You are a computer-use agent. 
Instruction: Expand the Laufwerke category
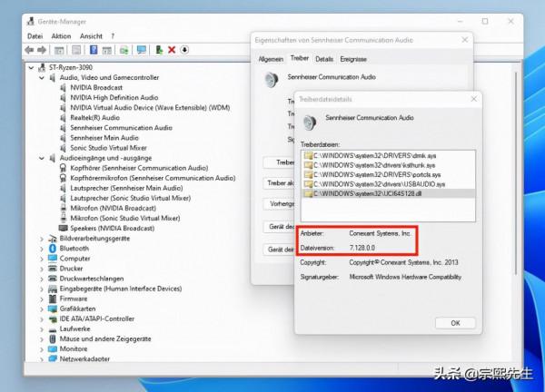pos(42,329)
